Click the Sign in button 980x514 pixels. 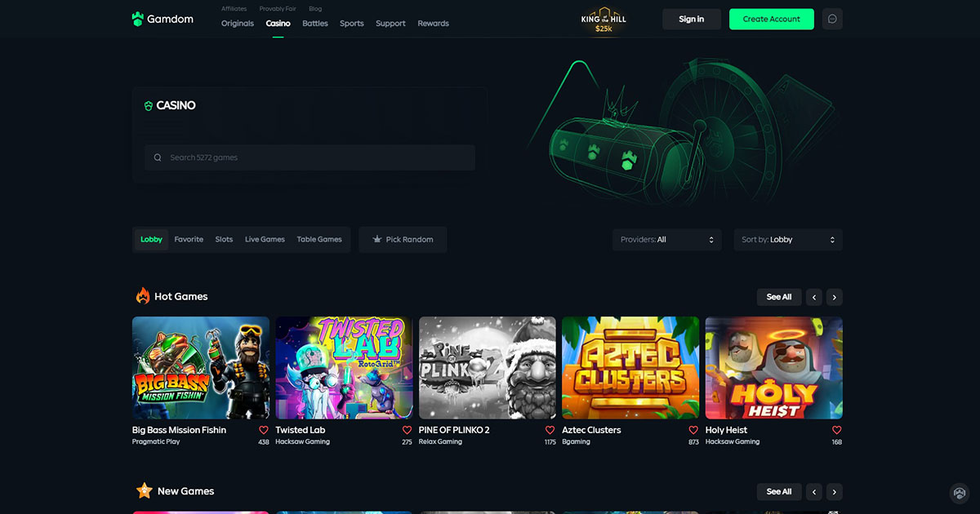click(692, 20)
